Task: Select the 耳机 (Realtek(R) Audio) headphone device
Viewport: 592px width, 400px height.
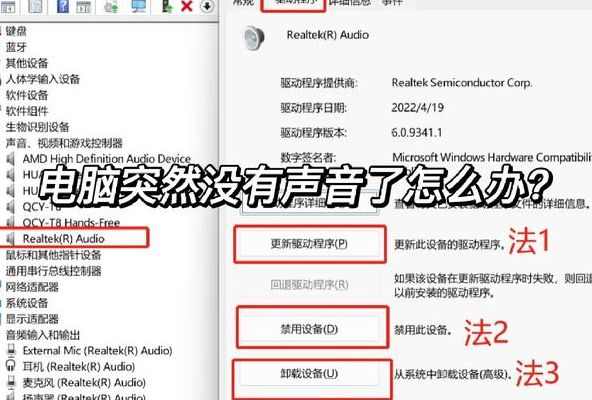Action: [71, 366]
